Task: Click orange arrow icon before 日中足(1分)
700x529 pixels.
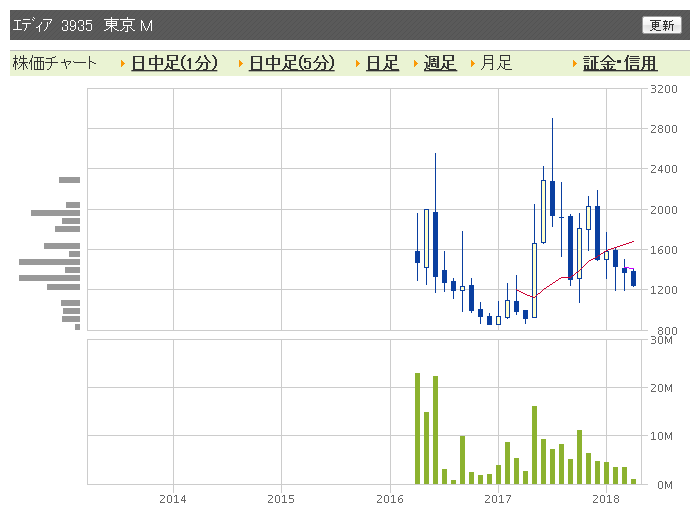Action: point(123,64)
